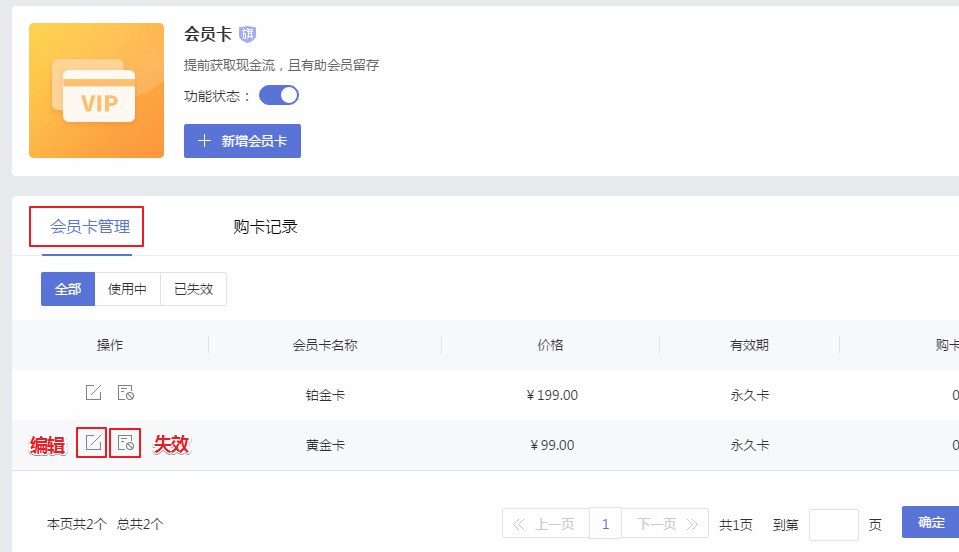Click invalidate icon for 黄金卡 row

(125, 443)
